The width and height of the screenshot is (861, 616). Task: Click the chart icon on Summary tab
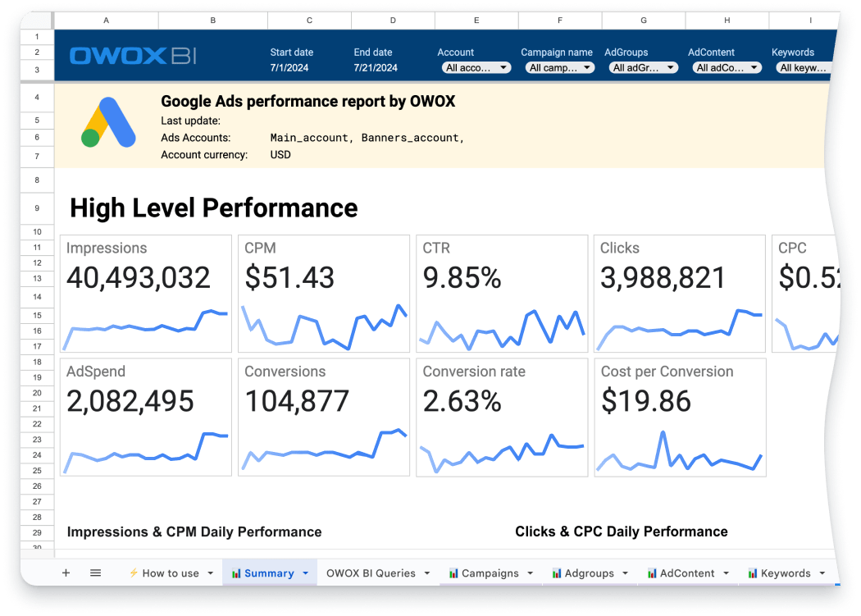pyautogui.click(x=236, y=573)
